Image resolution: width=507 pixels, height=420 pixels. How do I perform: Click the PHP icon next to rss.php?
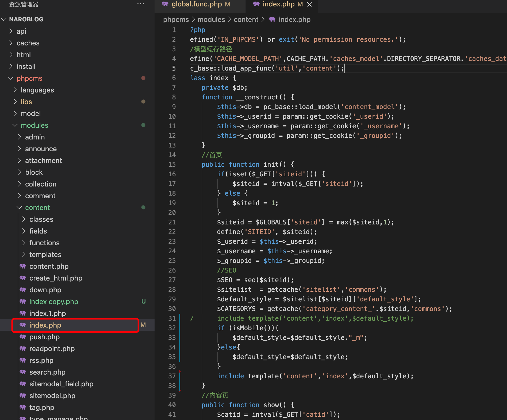point(23,360)
